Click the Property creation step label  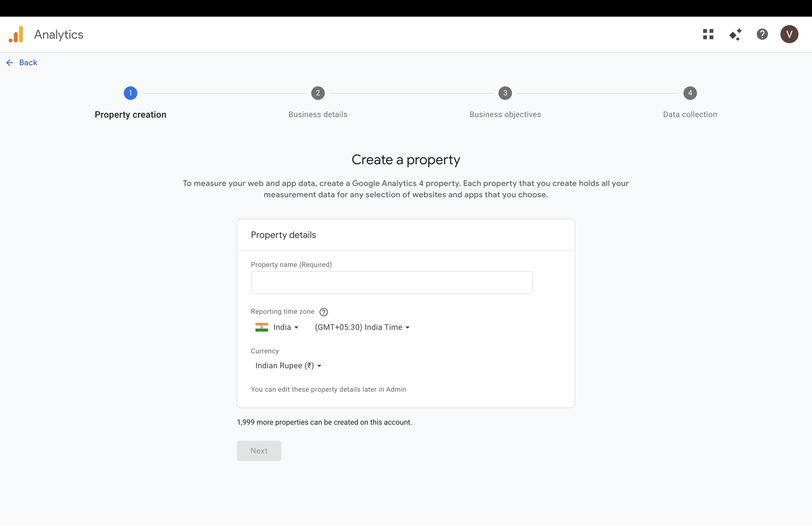(130, 115)
